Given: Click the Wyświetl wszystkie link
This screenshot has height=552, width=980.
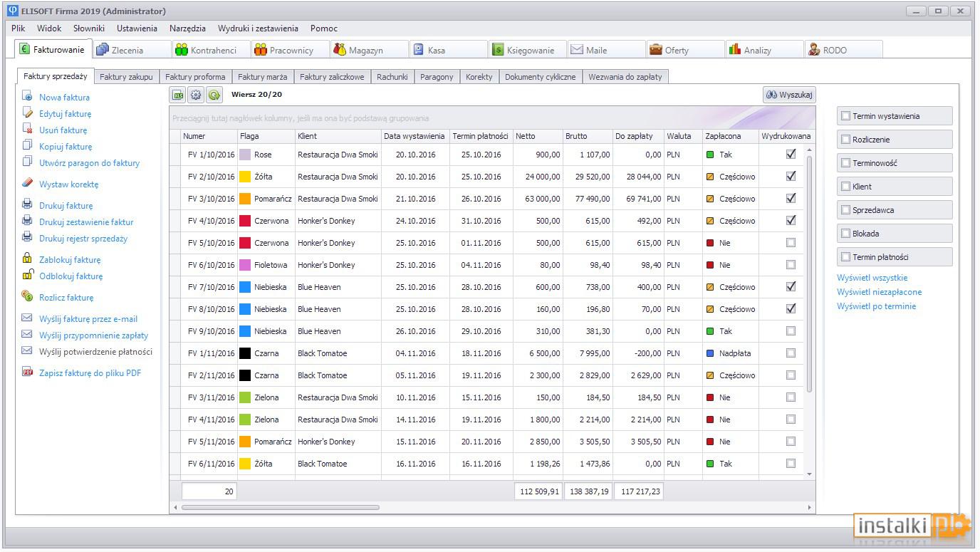Looking at the screenshot, I should (x=872, y=278).
